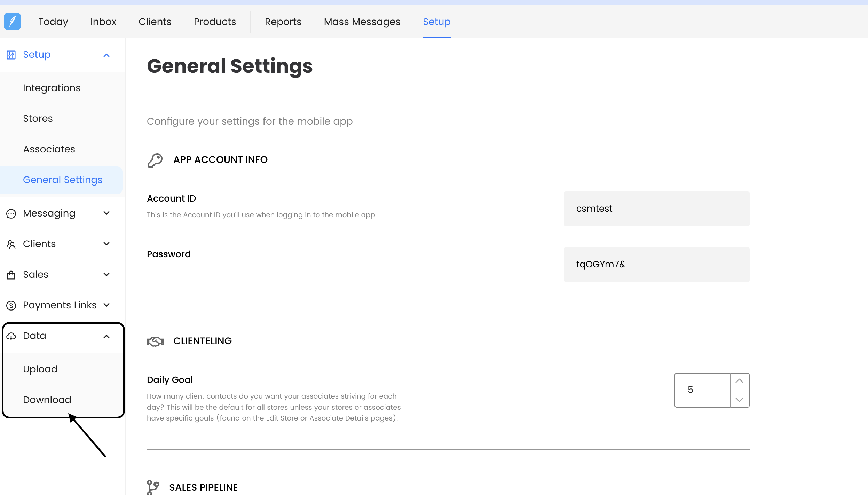This screenshot has height=495, width=868.
Task: Click the Account ID field showing csmtest
Action: click(x=656, y=209)
